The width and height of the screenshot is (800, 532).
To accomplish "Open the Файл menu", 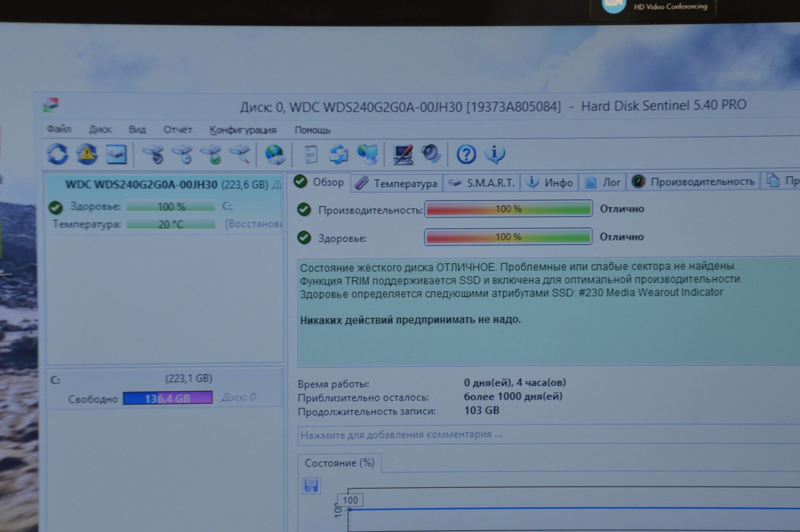I will click(x=59, y=129).
